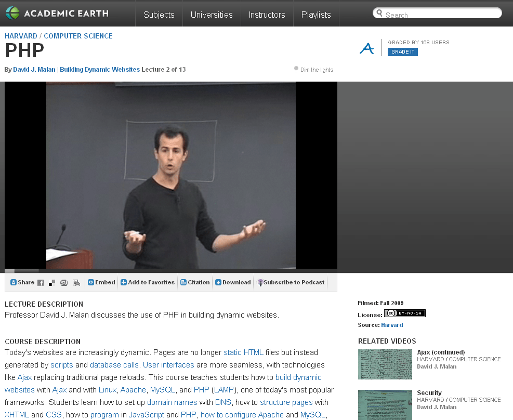This screenshot has height=420, width=513.
Task: Seek in the video progress bar
Action: (171, 271)
